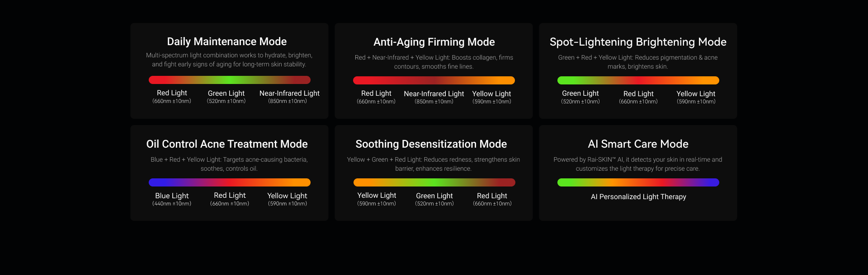Viewport: 868px width, 275px height.
Task: Click the Spot-Lightening Brightening Mode title
Action: [x=638, y=42]
